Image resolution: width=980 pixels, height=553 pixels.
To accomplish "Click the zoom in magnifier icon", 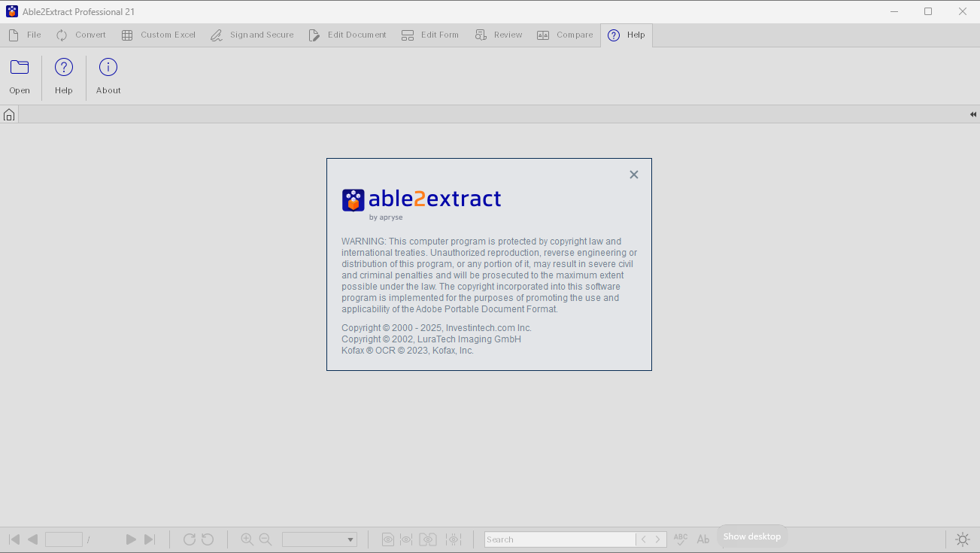I will 247,539.
